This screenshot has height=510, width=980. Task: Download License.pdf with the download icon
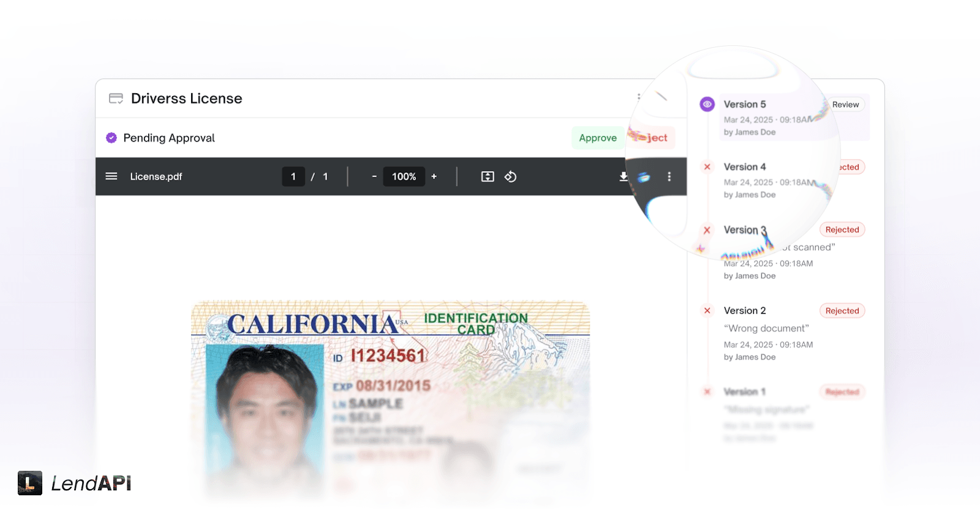[624, 177]
